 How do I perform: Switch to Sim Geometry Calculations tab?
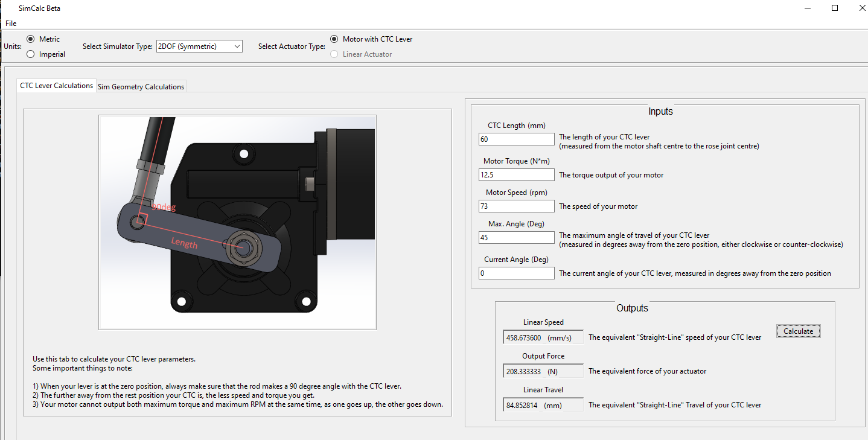point(141,87)
